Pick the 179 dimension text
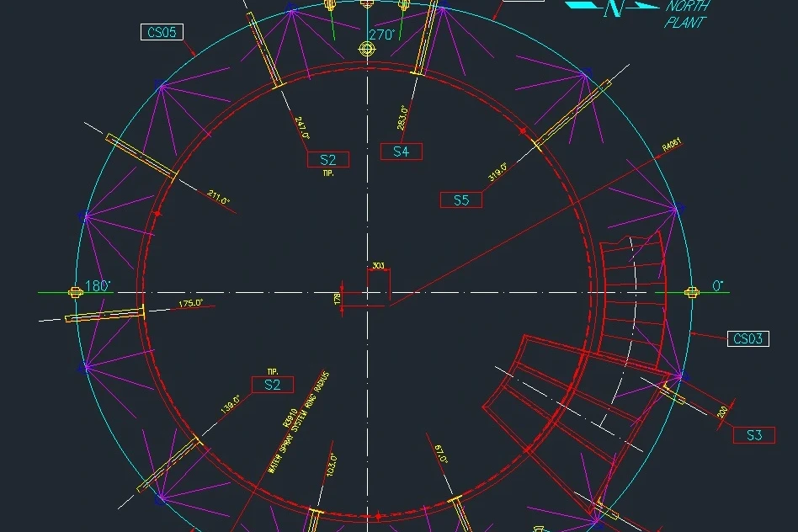 337,299
